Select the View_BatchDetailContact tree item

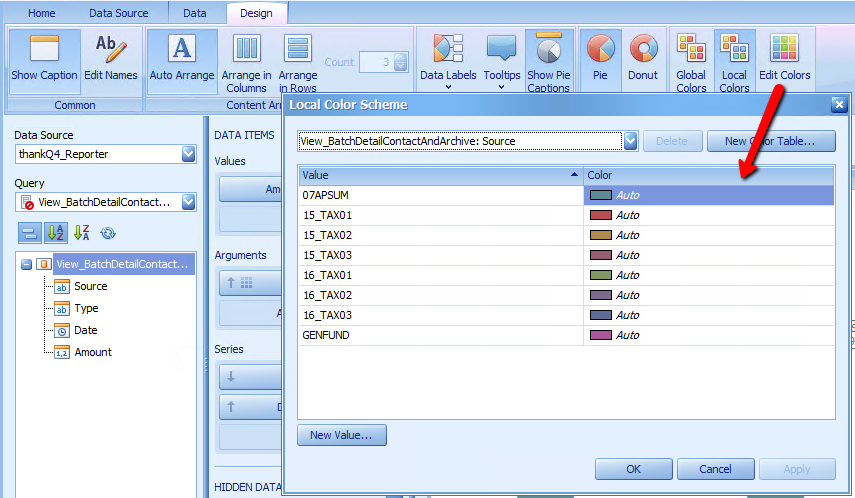click(123, 264)
